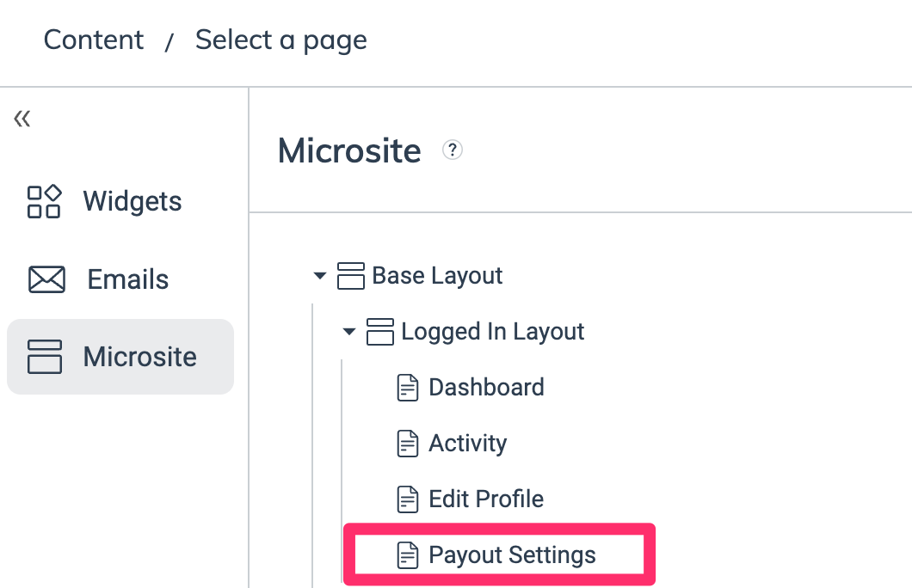Collapse the Base Layout tree node

(320, 277)
